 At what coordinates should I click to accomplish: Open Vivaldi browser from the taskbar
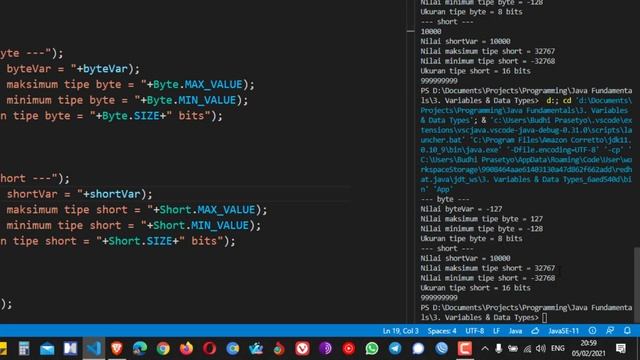[x=302, y=349]
